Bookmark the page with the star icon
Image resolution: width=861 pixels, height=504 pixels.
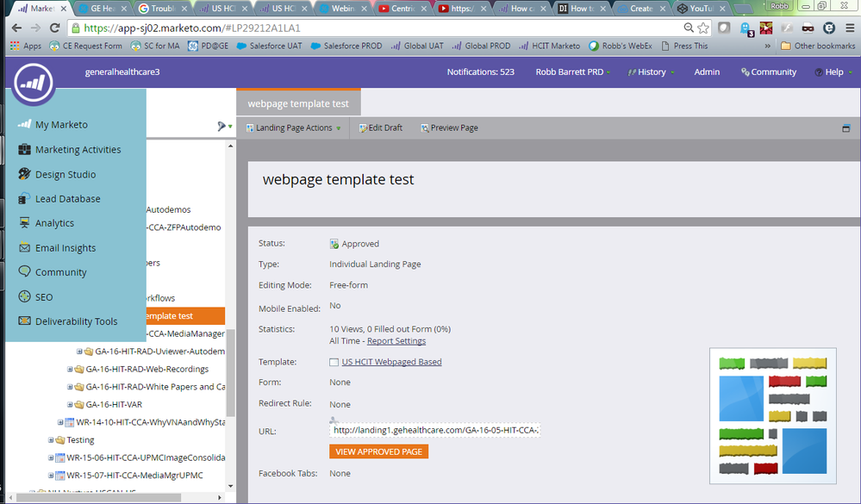click(x=703, y=28)
